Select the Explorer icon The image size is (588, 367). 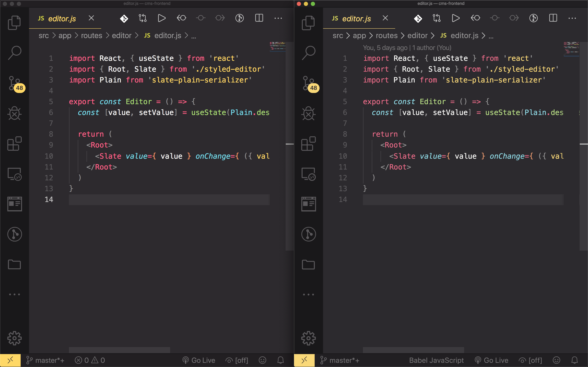(x=15, y=22)
